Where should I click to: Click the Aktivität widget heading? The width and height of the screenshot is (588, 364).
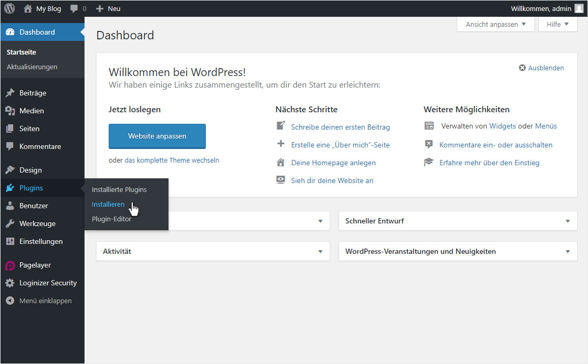[117, 251]
